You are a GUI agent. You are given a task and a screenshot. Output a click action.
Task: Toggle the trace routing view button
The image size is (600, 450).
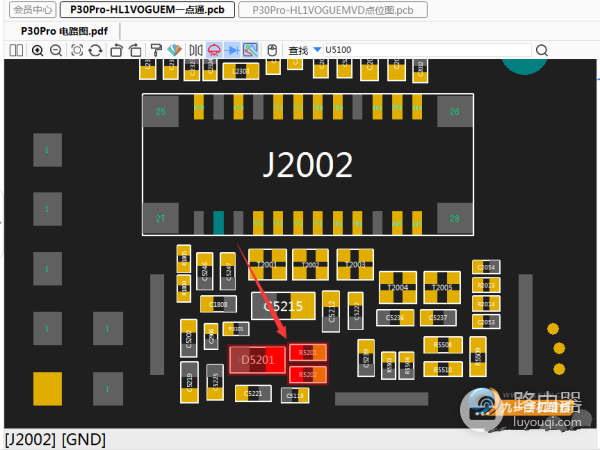250,50
